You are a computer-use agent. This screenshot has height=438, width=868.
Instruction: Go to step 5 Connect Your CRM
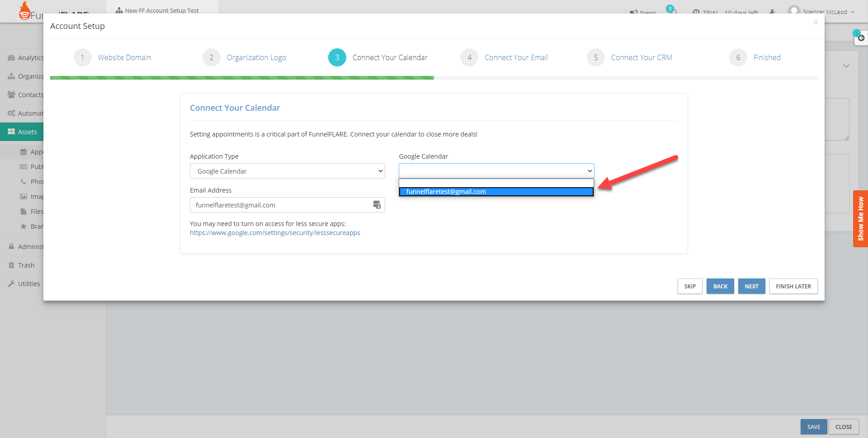click(x=629, y=57)
